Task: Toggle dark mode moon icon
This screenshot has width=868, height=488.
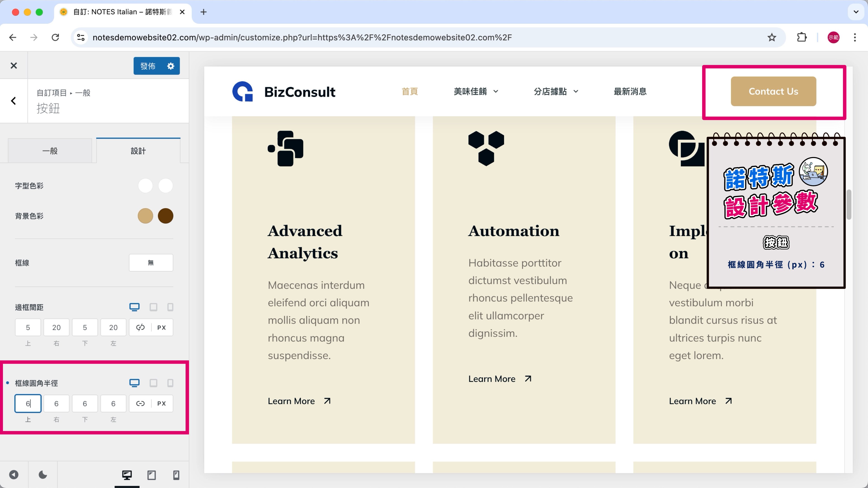Action: (x=43, y=475)
